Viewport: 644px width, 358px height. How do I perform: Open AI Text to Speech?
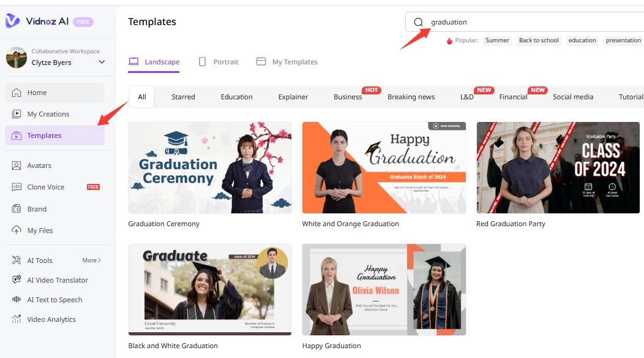[x=54, y=299]
